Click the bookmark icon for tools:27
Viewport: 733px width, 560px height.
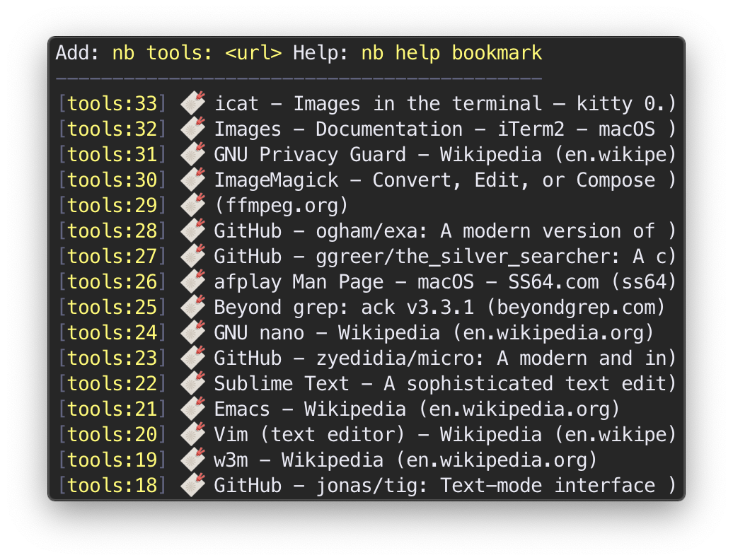pos(193,256)
